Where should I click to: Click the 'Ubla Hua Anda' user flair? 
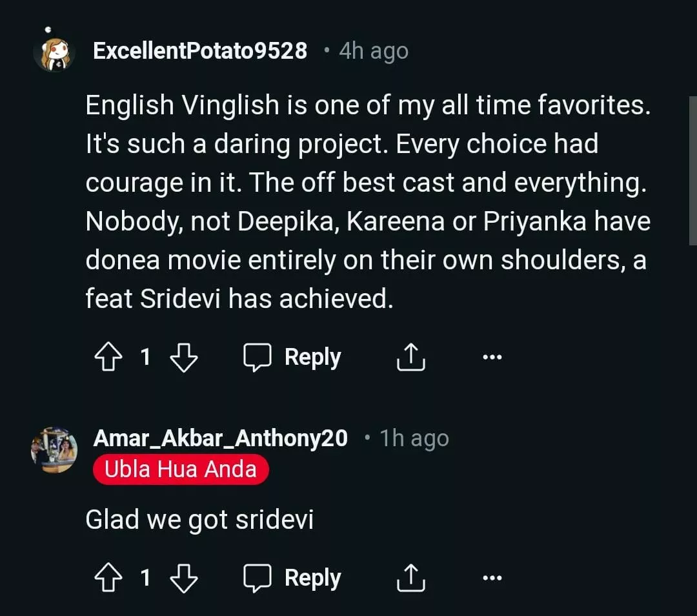tap(181, 469)
